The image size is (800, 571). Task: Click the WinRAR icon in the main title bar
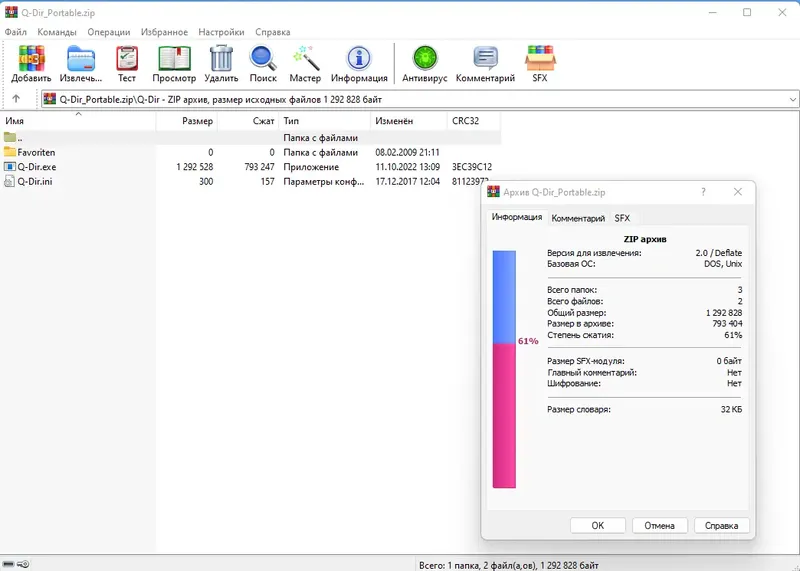11,12
